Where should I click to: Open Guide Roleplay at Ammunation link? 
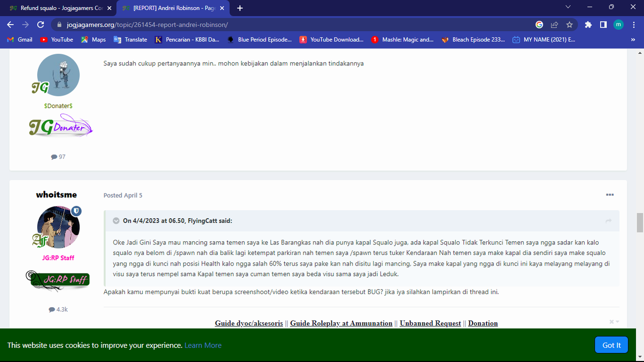[x=341, y=323]
